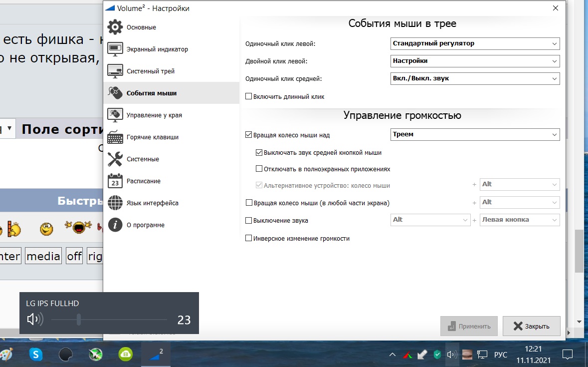Open Skype from the taskbar
This screenshot has height=367, width=588.
[36, 354]
